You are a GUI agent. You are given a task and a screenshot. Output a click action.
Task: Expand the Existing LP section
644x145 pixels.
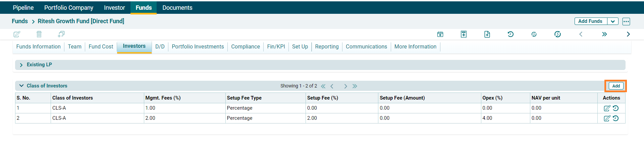tap(21, 65)
